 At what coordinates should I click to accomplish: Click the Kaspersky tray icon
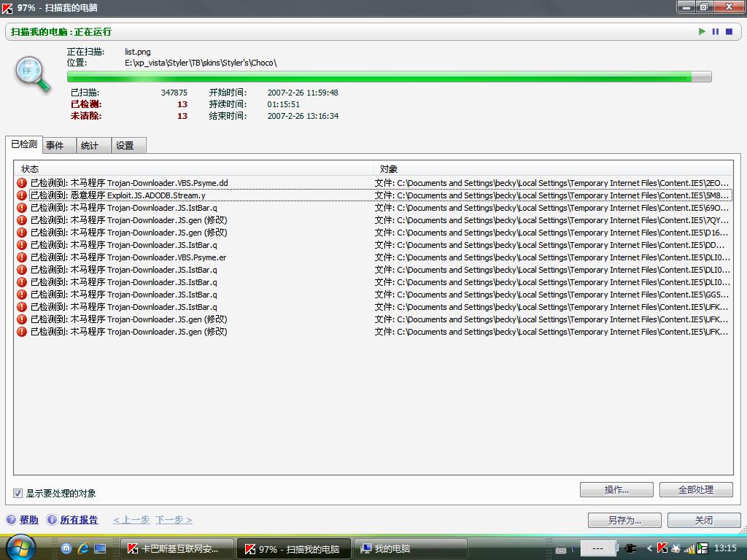click(x=662, y=548)
